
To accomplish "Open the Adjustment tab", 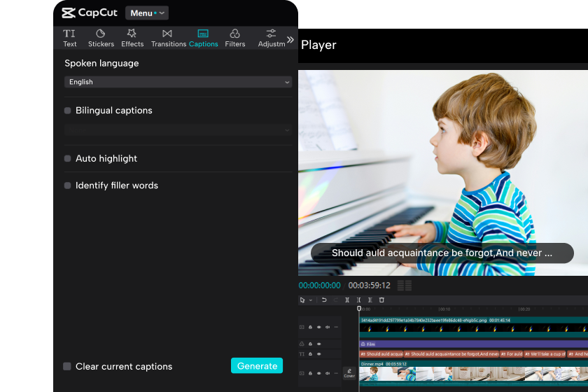I will click(x=271, y=38).
